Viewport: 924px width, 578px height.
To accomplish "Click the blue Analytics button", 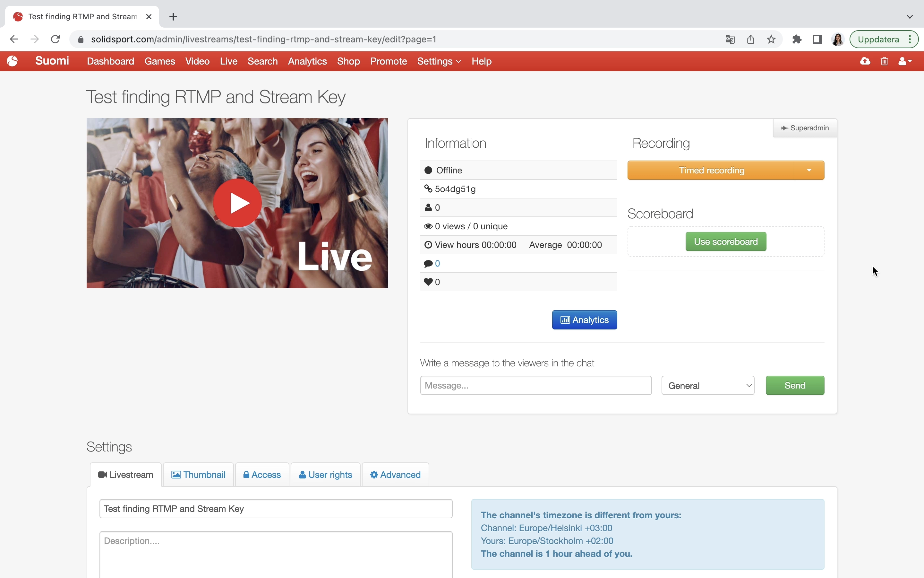I will click(x=585, y=320).
